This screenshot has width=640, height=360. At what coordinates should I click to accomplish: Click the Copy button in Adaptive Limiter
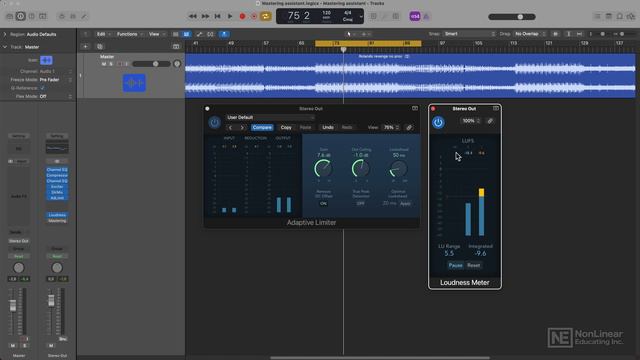point(286,127)
